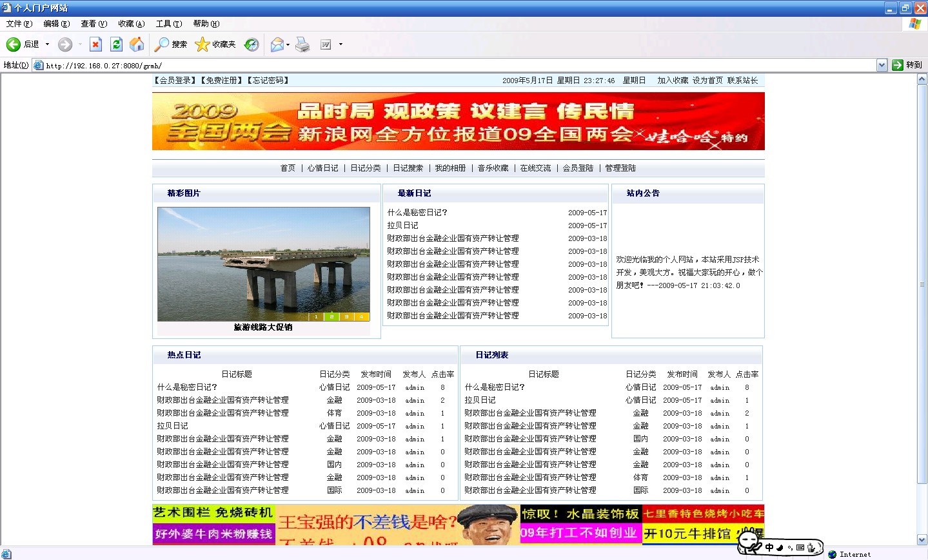
Task: Click the 转到 Go button
Action: pos(907,65)
